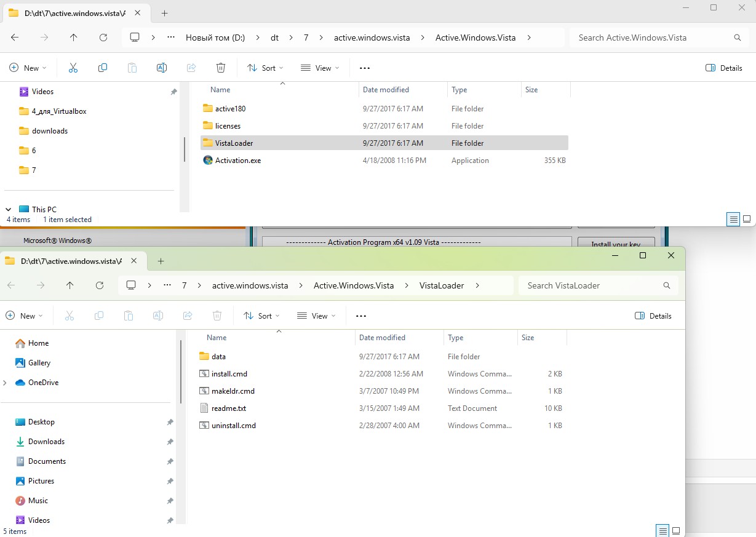Select licenses folder in top window
The height and width of the screenshot is (537, 756).
(384, 126)
